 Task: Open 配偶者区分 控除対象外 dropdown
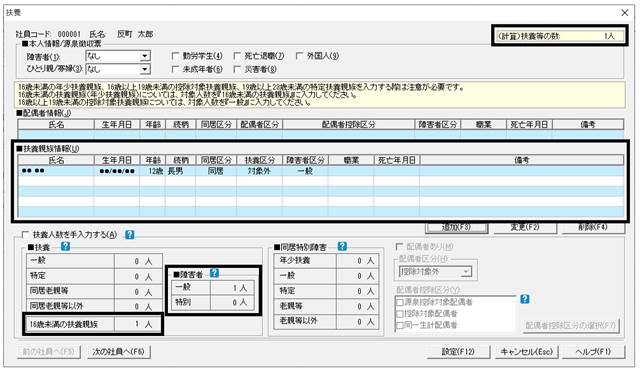466,271
